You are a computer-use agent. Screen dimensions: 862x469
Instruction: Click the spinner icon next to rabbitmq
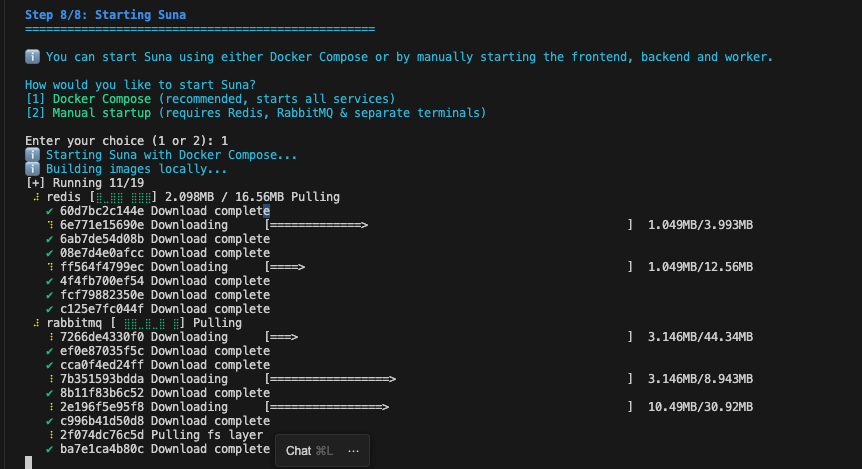pyautogui.click(x=36, y=323)
